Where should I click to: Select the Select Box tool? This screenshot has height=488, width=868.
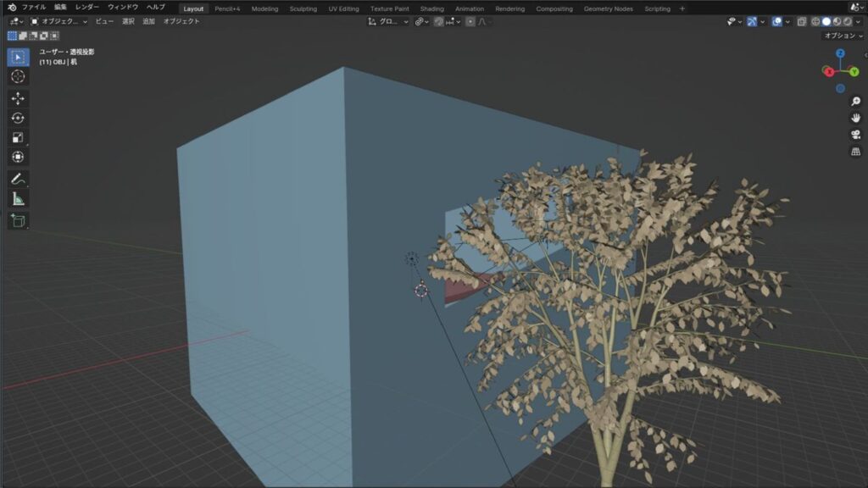coord(18,58)
